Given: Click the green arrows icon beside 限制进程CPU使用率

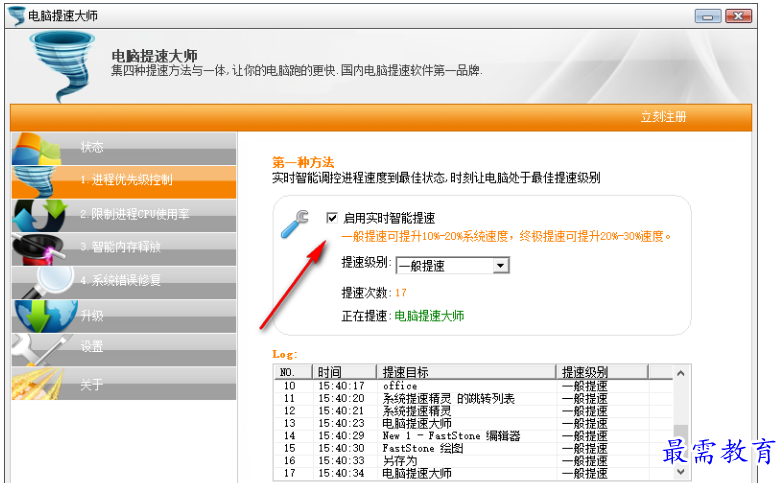Looking at the screenshot, I should point(40,216).
